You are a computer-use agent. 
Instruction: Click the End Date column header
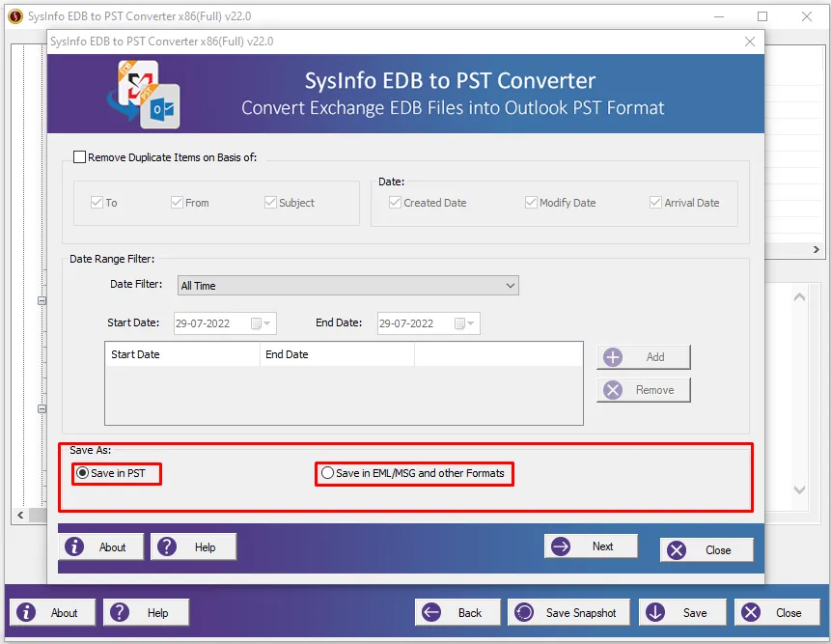[337, 354]
